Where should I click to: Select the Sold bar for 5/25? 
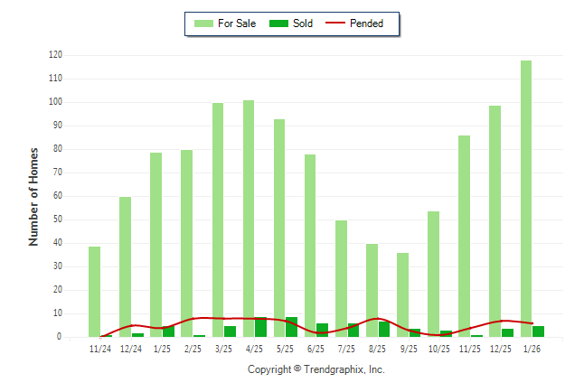tap(292, 327)
